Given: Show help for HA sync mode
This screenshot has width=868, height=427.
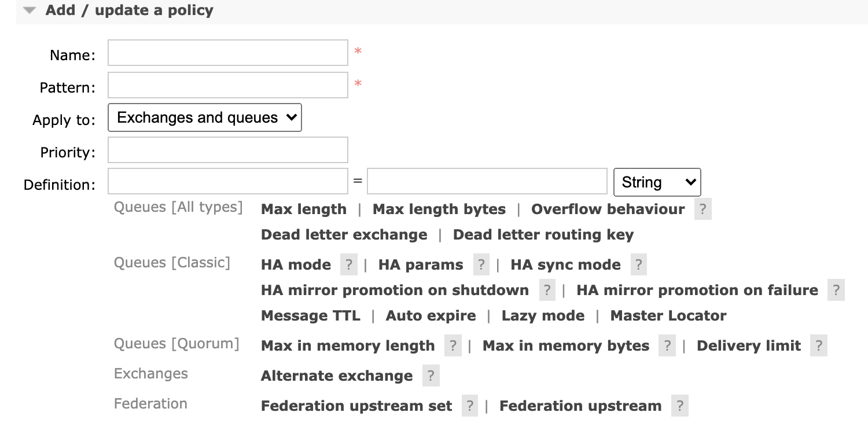Looking at the screenshot, I should click(638, 265).
